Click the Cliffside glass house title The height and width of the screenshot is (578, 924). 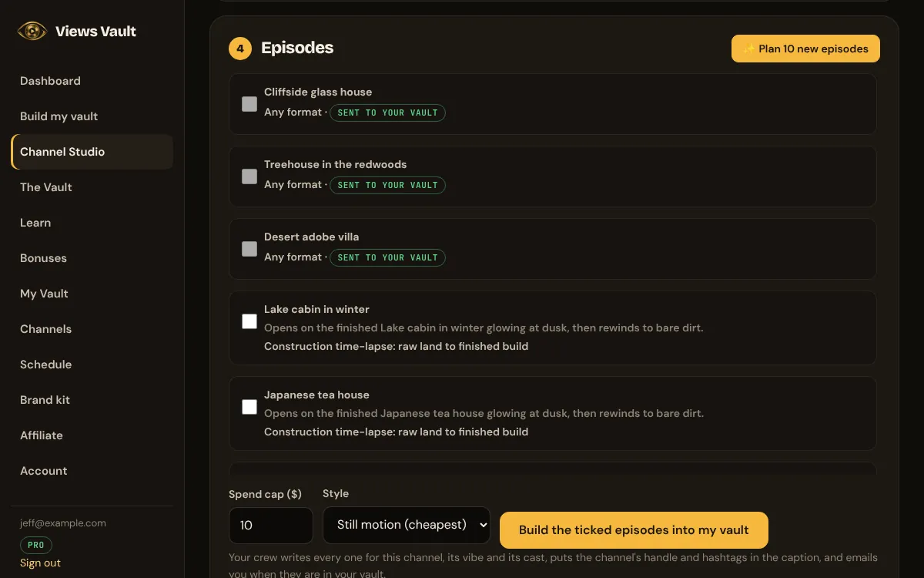pyautogui.click(x=318, y=92)
